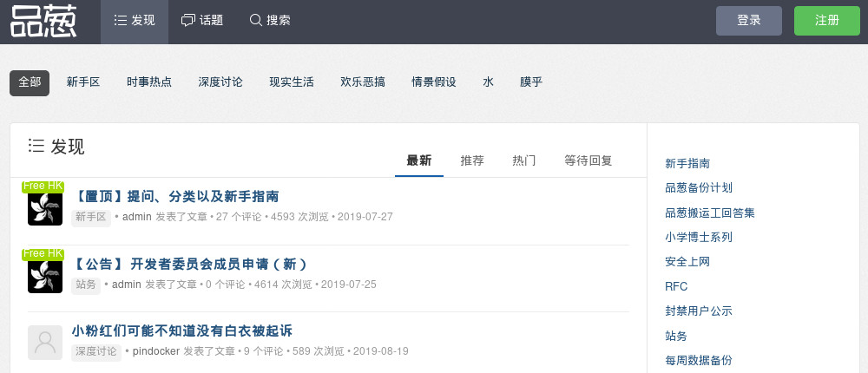Open post 小粉红们可能不知道没有白衣被起诉
Viewport: 868px width, 373px height.
(x=181, y=331)
